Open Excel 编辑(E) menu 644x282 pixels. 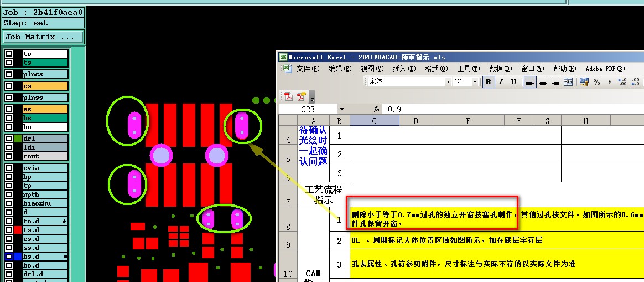coord(340,69)
